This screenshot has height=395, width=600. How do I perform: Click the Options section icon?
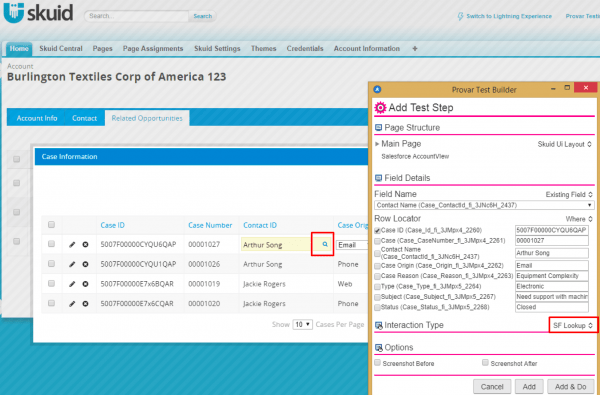tap(378, 348)
